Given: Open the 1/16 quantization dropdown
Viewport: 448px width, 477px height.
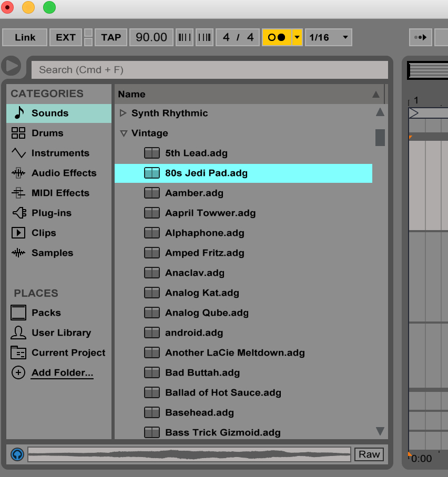Looking at the screenshot, I should click(x=329, y=37).
